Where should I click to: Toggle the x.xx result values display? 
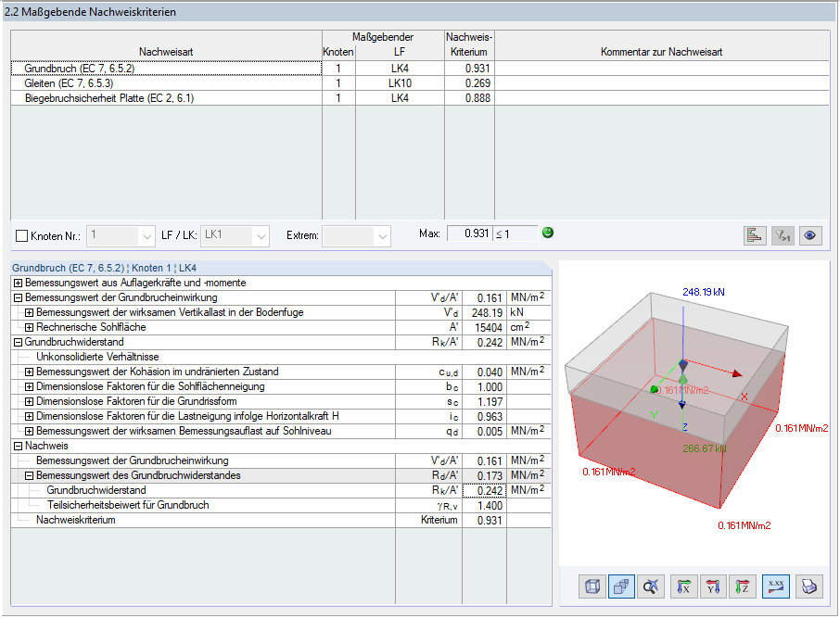click(x=776, y=586)
